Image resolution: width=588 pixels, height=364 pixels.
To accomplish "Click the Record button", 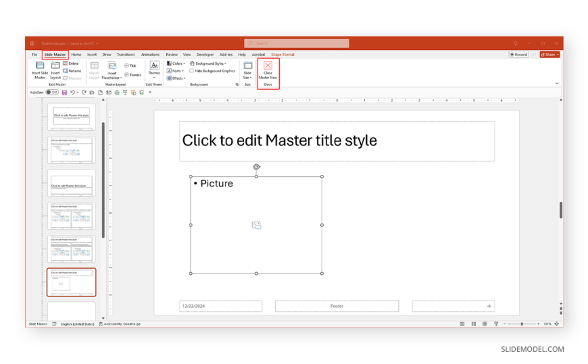I will click(x=518, y=55).
